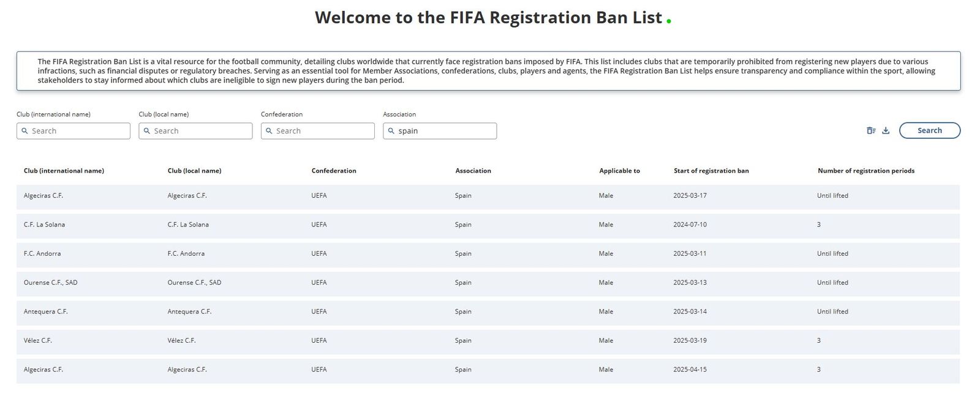Image resolution: width=980 pixels, height=396 pixels.
Task: Select 'Antequera C.F.' international name cell
Action: pos(46,312)
